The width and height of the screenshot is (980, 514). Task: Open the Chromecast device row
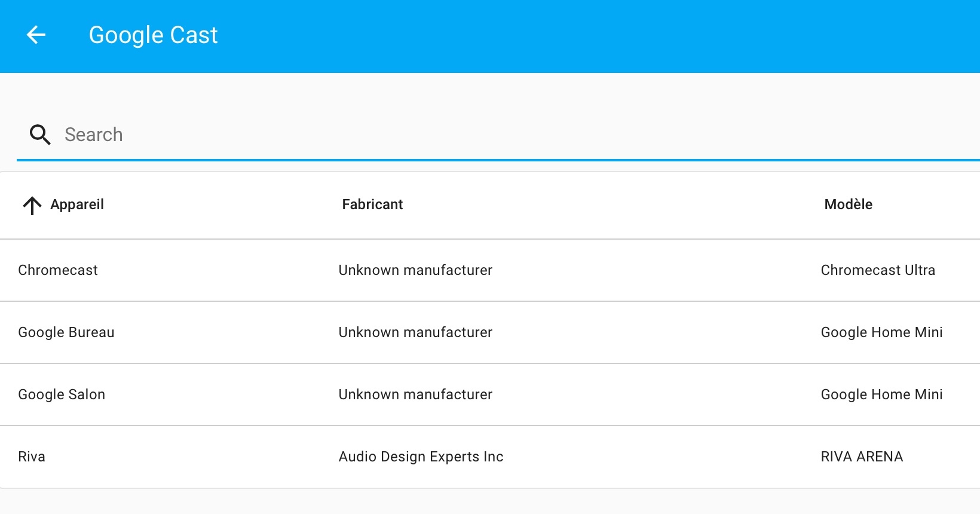pos(490,270)
